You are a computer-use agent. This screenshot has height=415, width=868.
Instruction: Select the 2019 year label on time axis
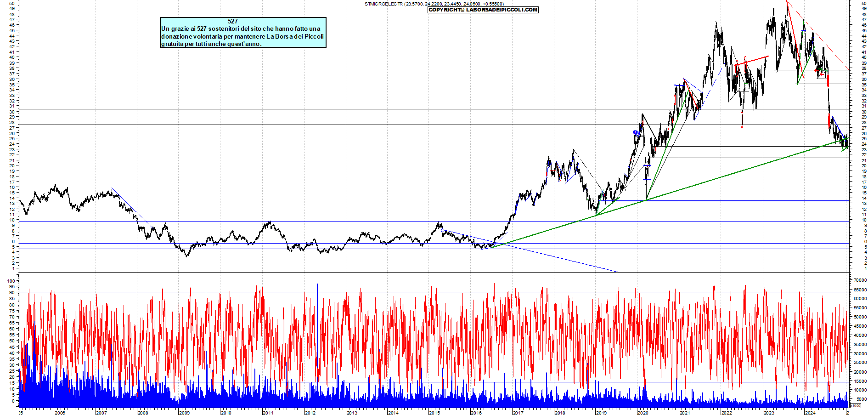pyautogui.click(x=601, y=412)
